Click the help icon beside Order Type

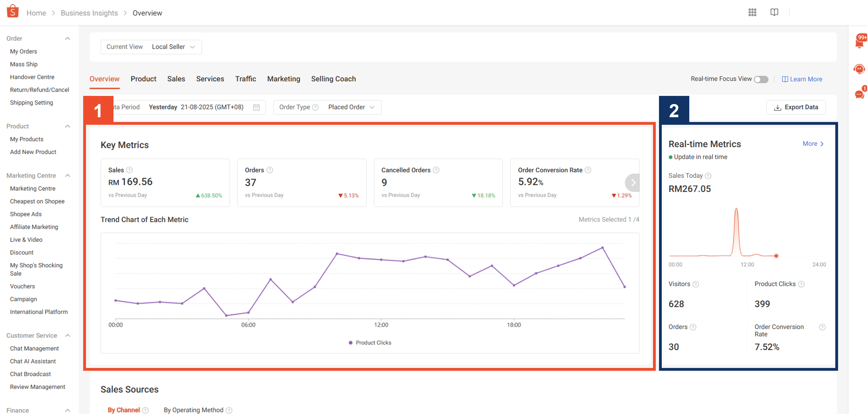click(315, 107)
